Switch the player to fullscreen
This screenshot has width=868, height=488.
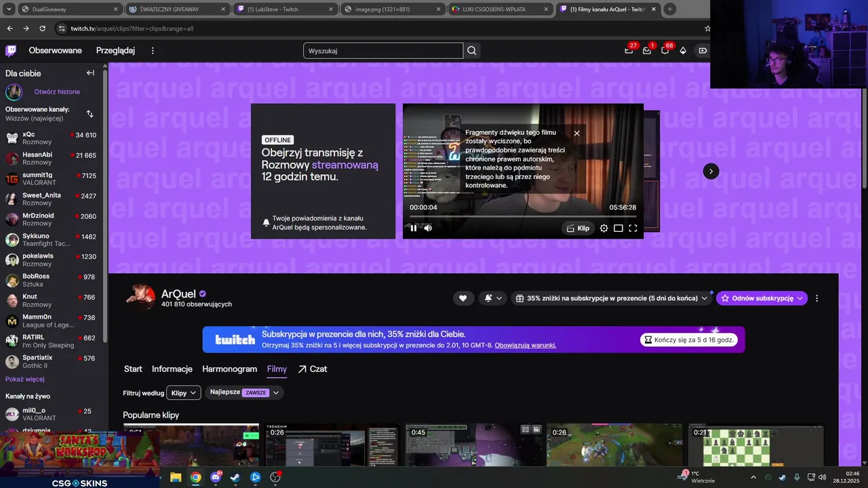[633, 228]
